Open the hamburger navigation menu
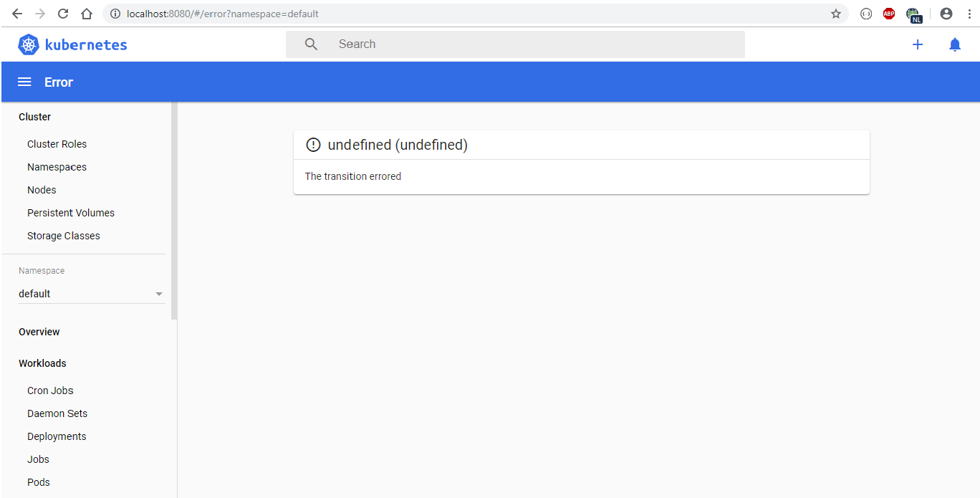 (x=24, y=81)
